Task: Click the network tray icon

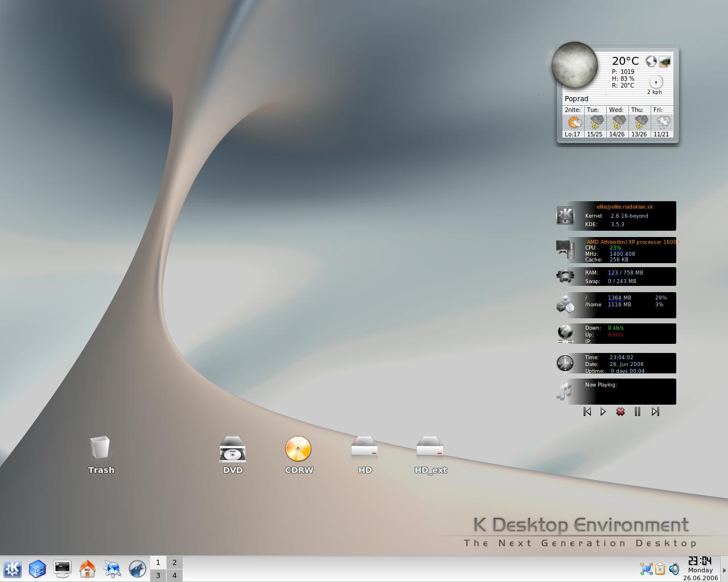Action: [x=647, y=569]
